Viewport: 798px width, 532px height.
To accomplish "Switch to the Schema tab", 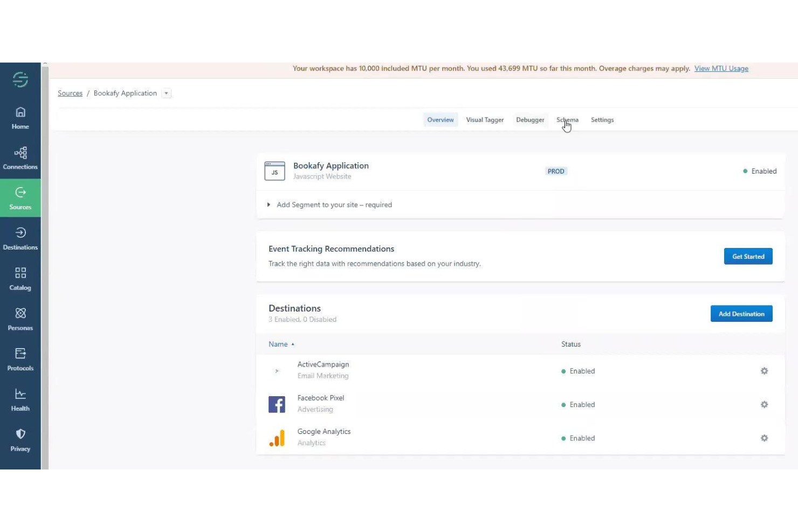I will tap(567, 120).
